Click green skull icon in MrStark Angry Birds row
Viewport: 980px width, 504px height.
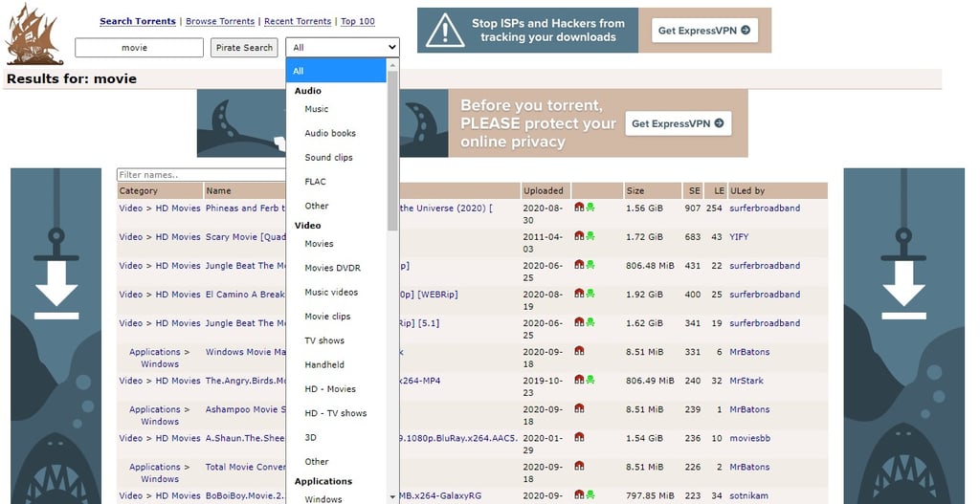[x=590, y=380]
